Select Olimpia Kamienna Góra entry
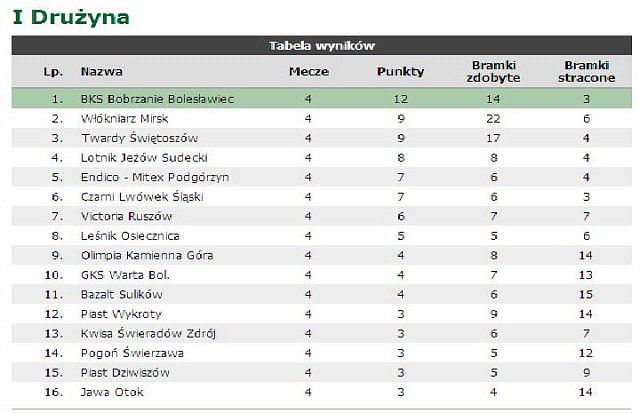640x413 pixels. point(147,255)
